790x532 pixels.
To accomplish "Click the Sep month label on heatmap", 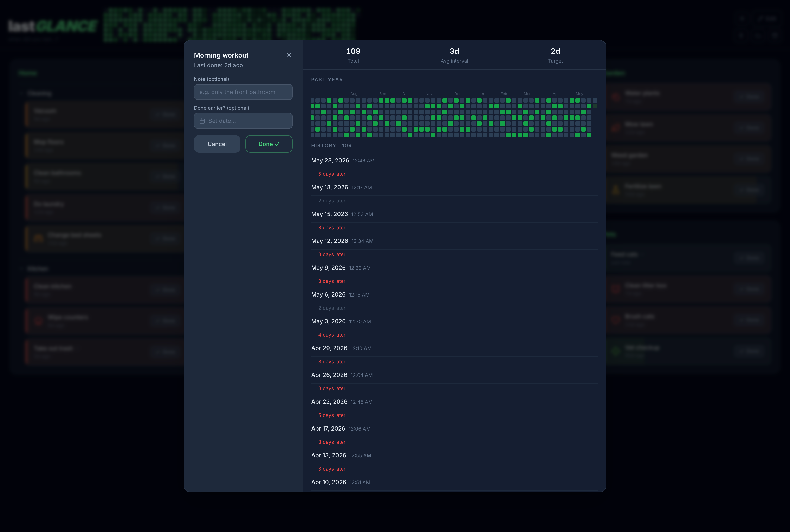I will [x=383, y=94].
